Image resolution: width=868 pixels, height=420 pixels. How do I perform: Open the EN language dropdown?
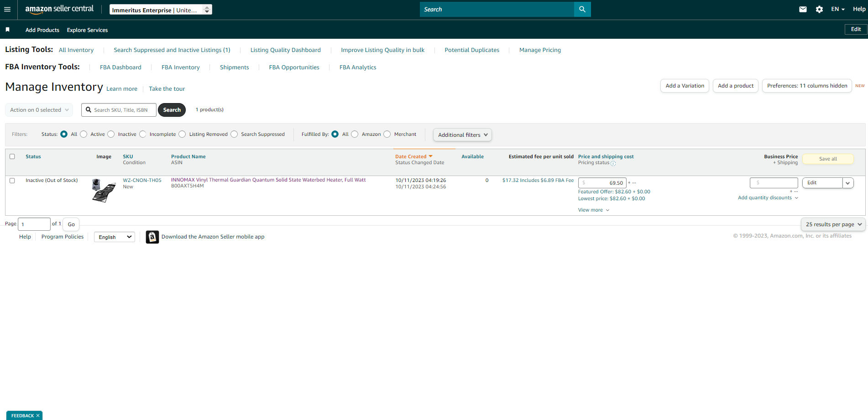coord(837,9)
